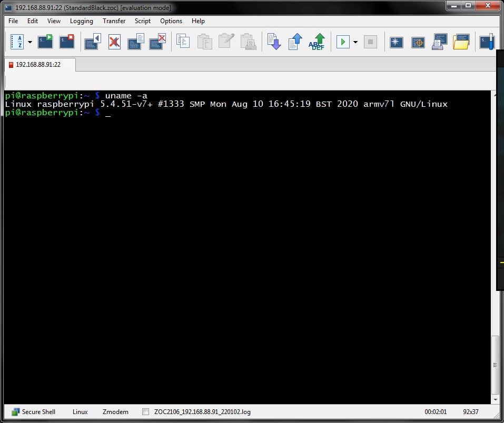Click the terminal icon with orange crosshair
The height and width of the screenshot is (423, 504).
pos(418,42)
